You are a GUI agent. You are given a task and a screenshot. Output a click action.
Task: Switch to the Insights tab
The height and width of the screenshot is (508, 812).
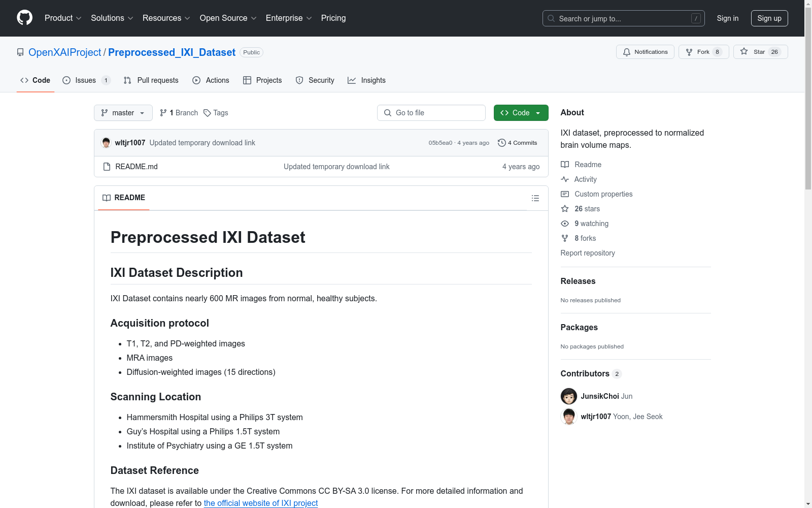[366, 80]
